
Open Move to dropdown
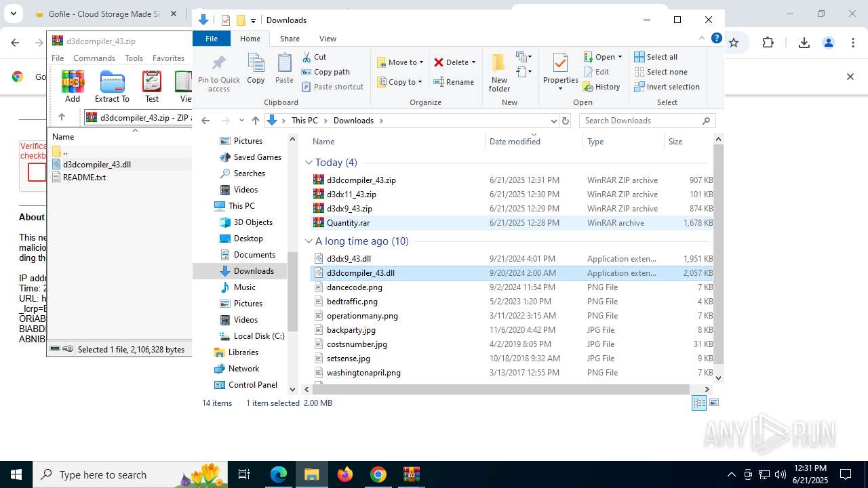(400, 62)
